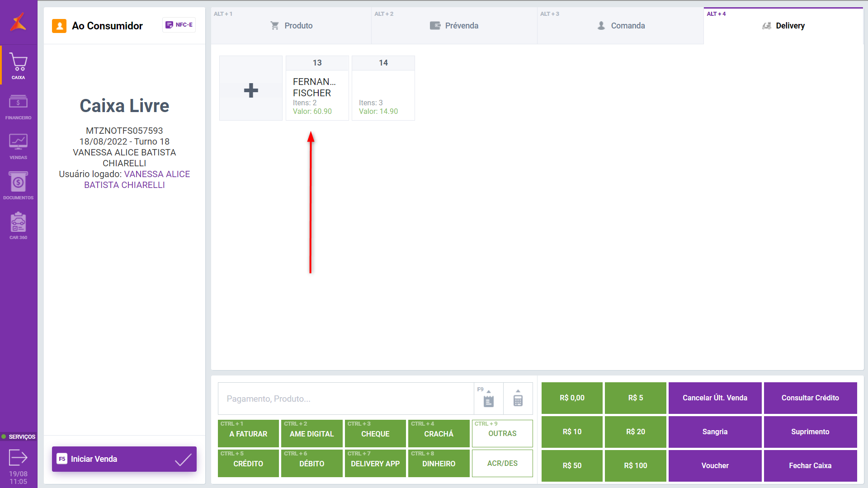868x488 pixels.
Task: Choose the DINHEIRO payment method
Action: click(x=439, y=464)
